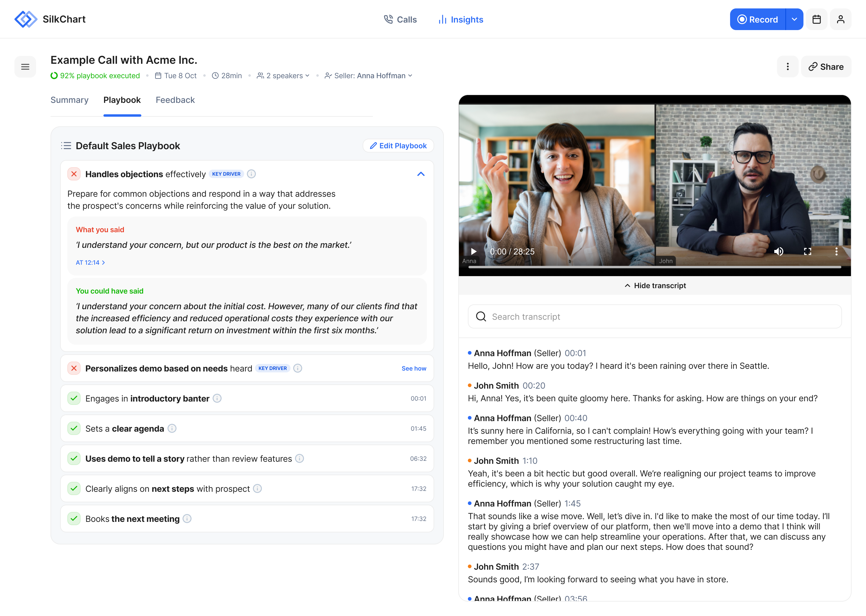Click the Tue 8 Oct date label

176,76
